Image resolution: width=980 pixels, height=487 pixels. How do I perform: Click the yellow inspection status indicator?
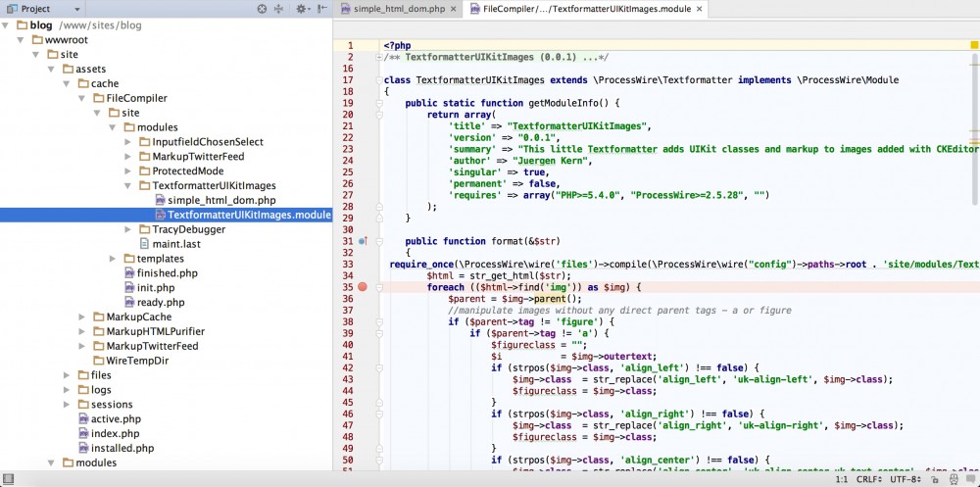pos(973,45)
